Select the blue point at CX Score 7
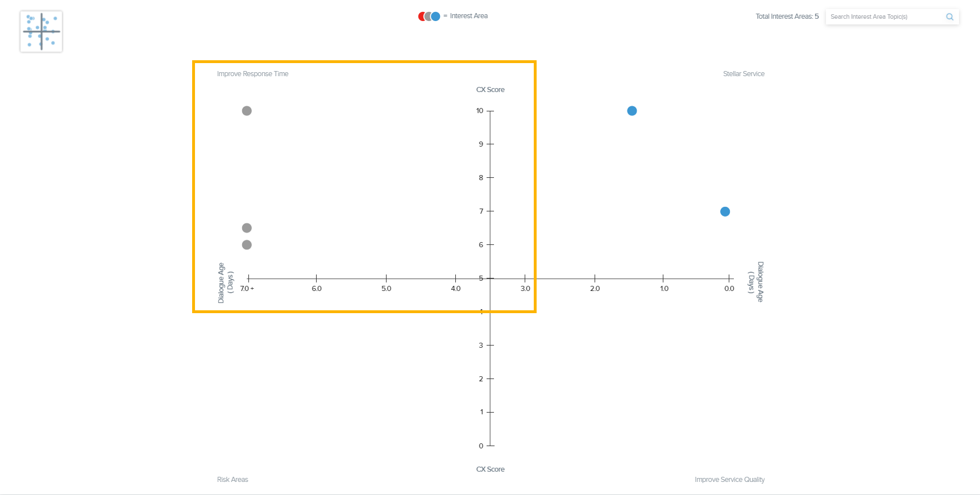The width and height of the screenshot is (980, 495). (x=725, y=211)
